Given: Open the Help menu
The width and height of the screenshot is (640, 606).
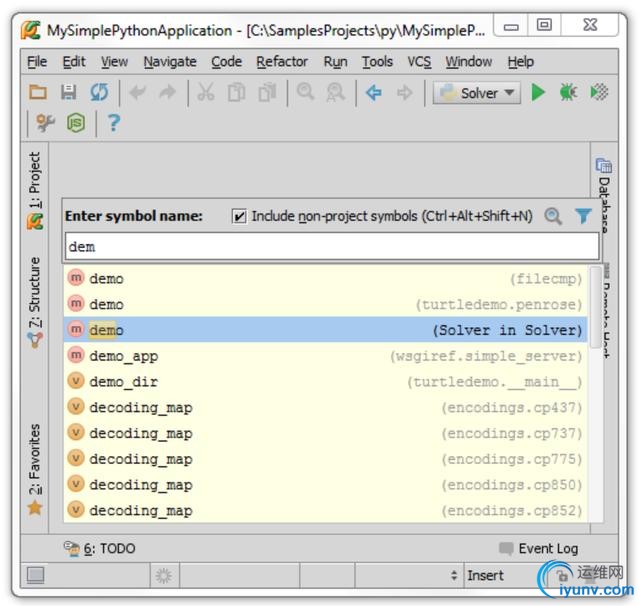Looking at the screenshot, I should coord(520,62).
